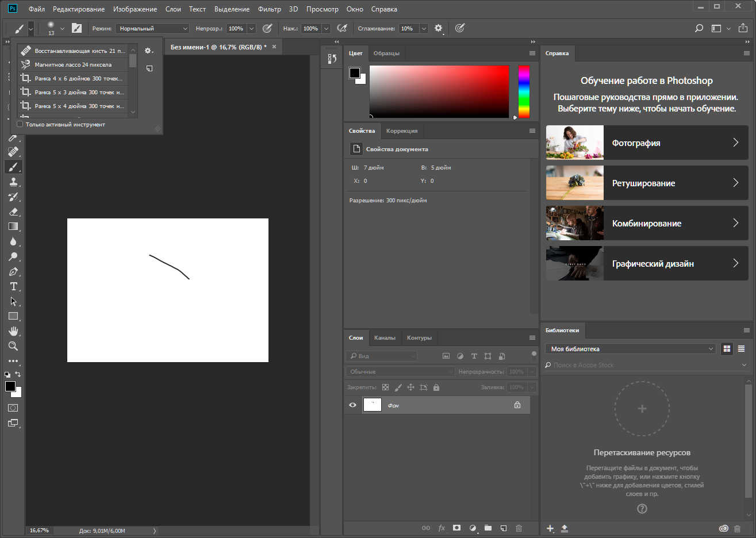Screen dimensions: 756x538
Task: Click the share document icon
Action: coord(743,28)
